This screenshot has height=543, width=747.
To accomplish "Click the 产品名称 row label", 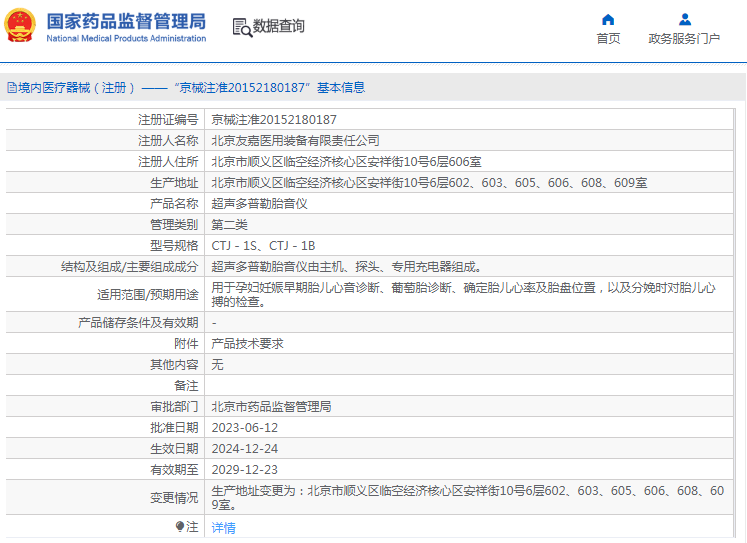I will (174, 203).
